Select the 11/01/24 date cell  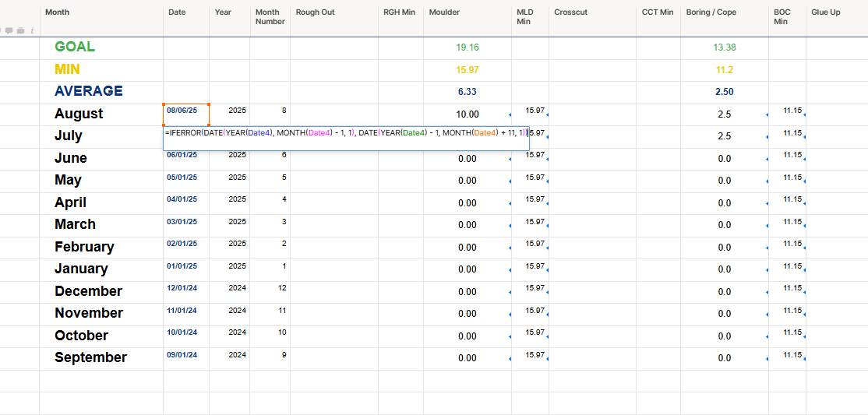pyautogui.click(x=186, y=314)
